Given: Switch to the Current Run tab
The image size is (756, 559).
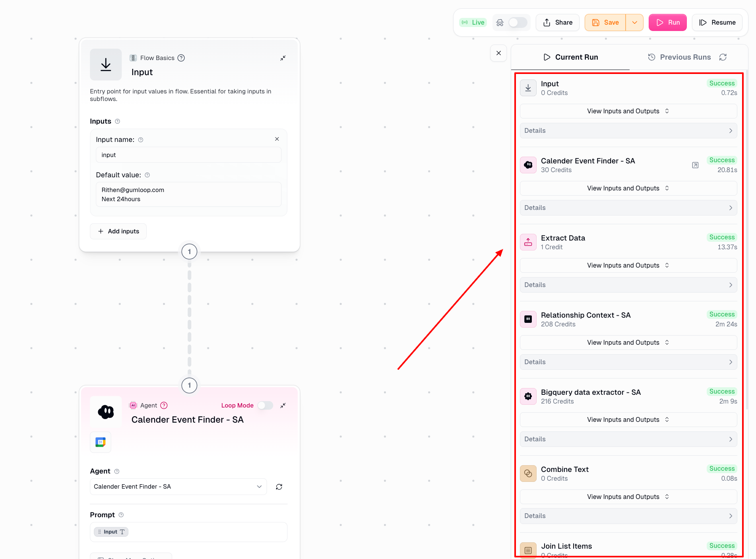Looking at the screenshot, I should coord(570,57).
